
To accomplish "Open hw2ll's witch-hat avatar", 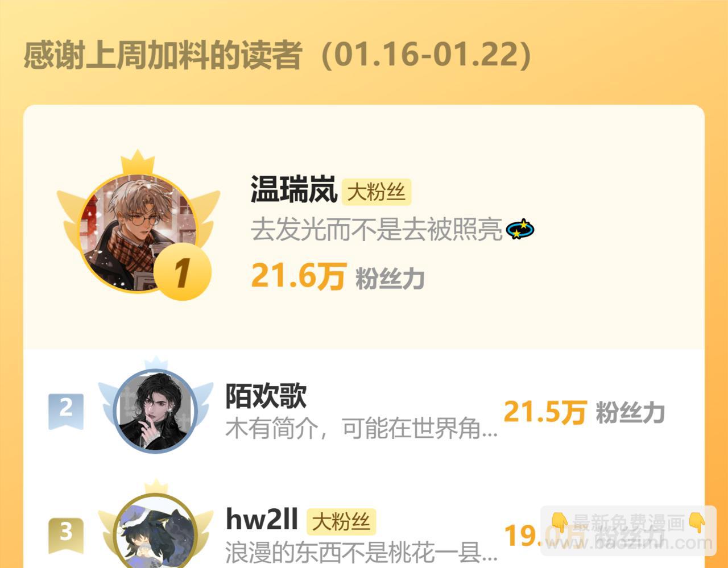I will [x=155, y=533].
